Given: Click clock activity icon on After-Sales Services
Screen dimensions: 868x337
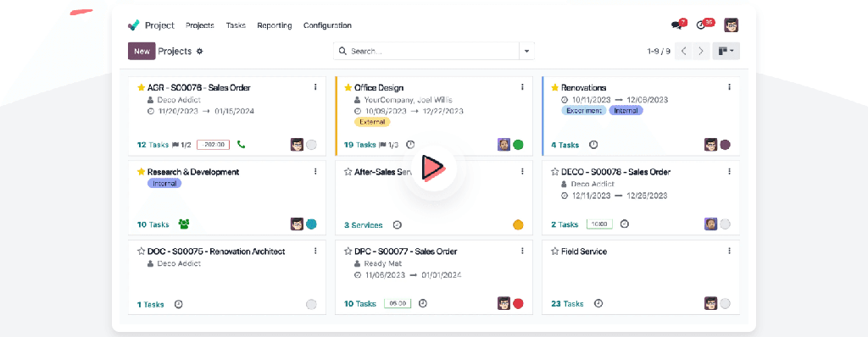Looking at the screenshot, I should 397,224.
